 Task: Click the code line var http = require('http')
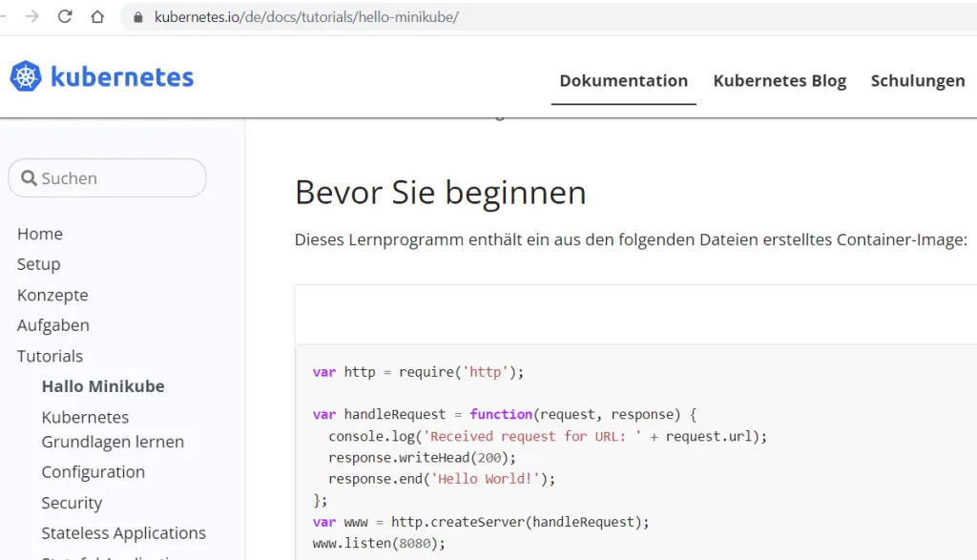pyautogui.click(x=418, y=372)
